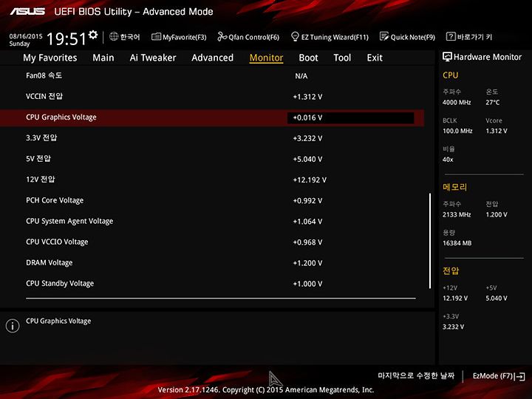Click the +1.000 V Standby value
532x399 pixels.
307,284
